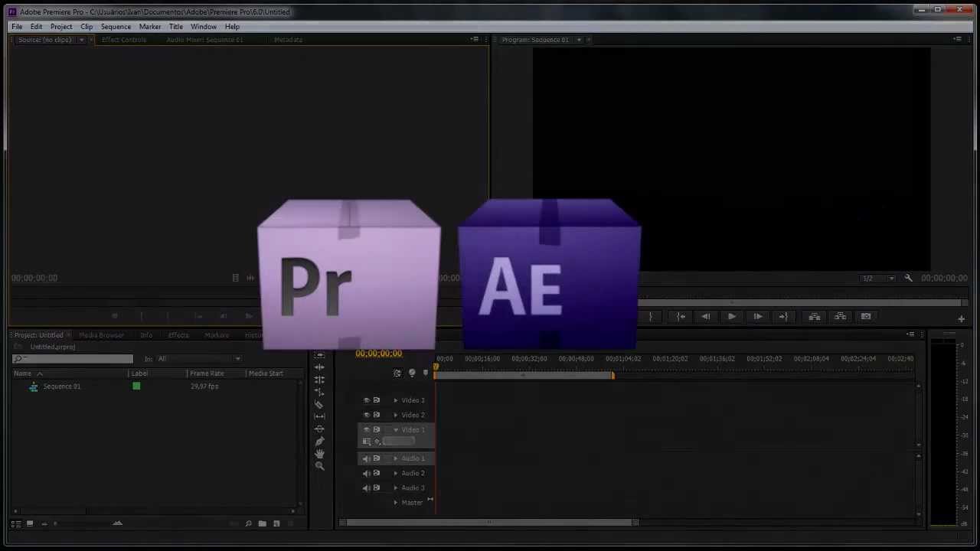The width and height of the screenshot is (980, 551).
Task: Open the Sequence menu
Action: (x=116, y=27)
